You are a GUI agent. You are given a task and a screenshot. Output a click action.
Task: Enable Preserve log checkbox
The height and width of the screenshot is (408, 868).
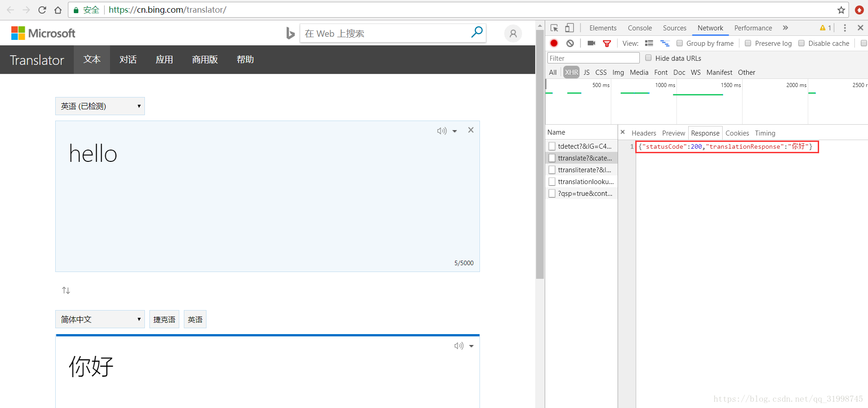point(748,43)
